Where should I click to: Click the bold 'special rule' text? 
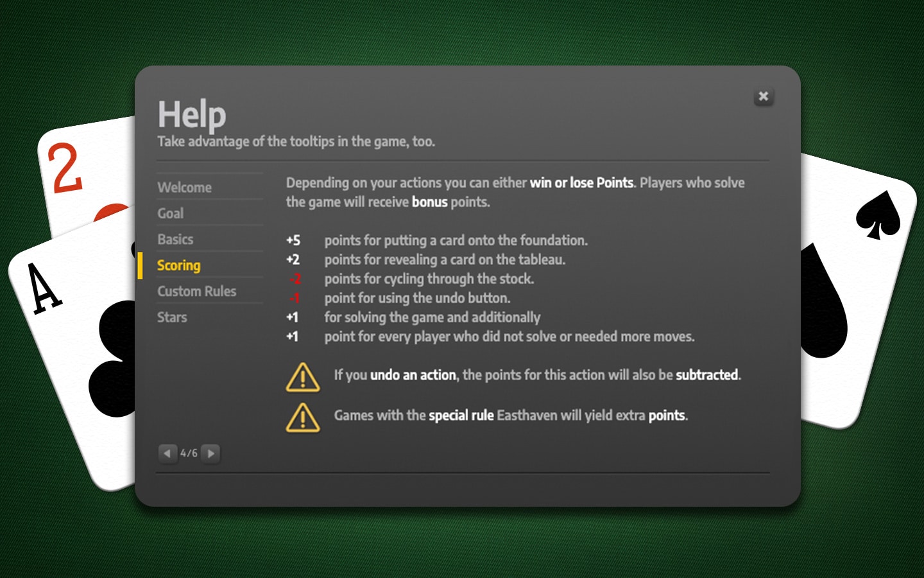point(461,416)
